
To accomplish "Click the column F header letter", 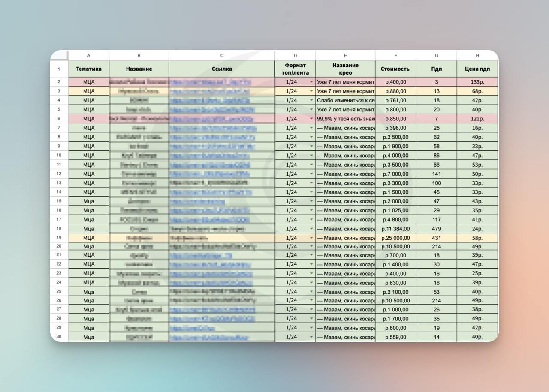I will click(395, 56).
